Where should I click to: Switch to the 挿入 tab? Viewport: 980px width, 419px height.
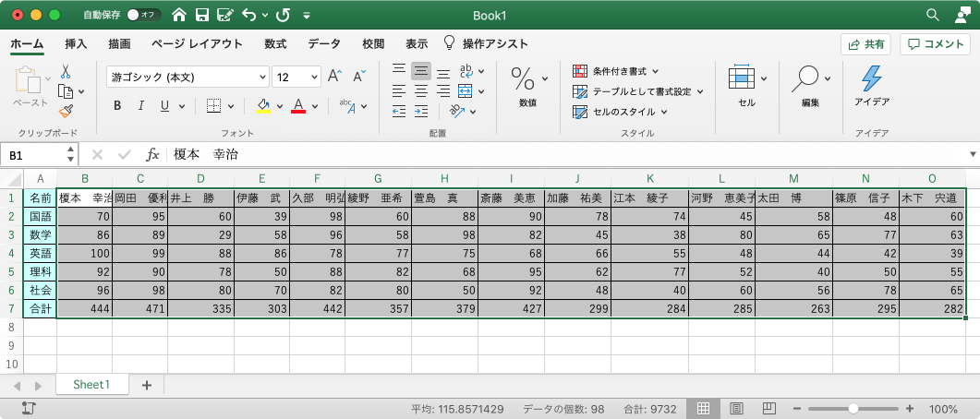pos(76,43)
